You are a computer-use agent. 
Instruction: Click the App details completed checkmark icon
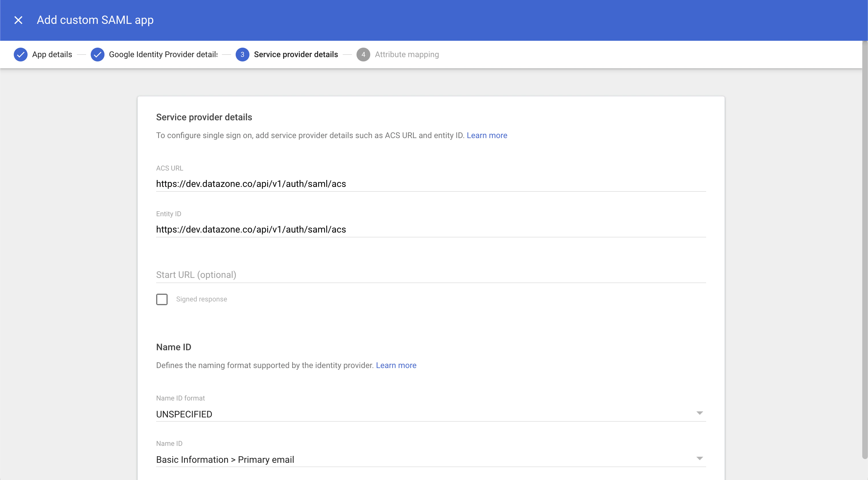[x=21, y=54]
